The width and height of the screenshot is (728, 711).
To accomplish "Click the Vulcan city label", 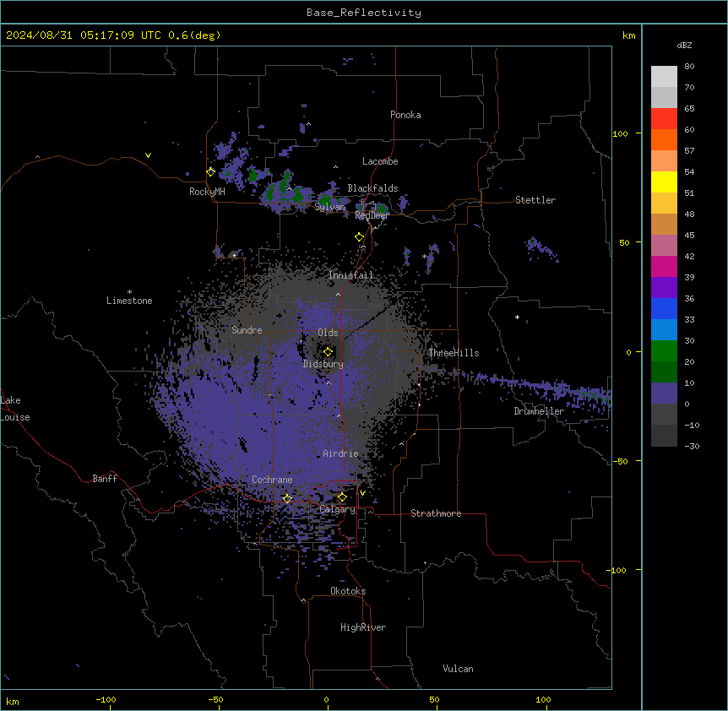I will [459, 669].
